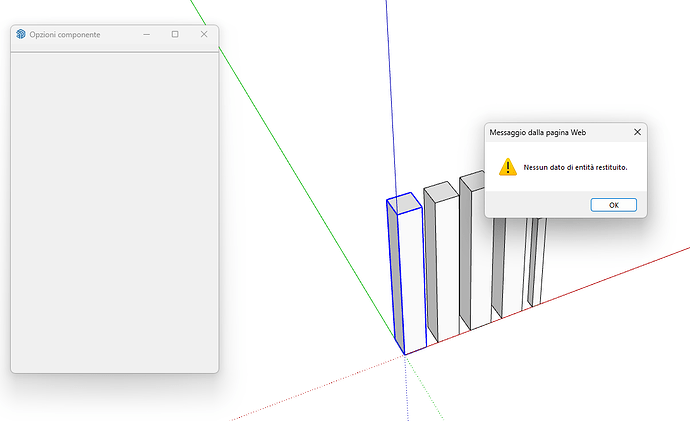The width and height of the screenshot is (690, 421).
Task: Minimize the Opzioni componente window
Action: click(x=147, y=34)
